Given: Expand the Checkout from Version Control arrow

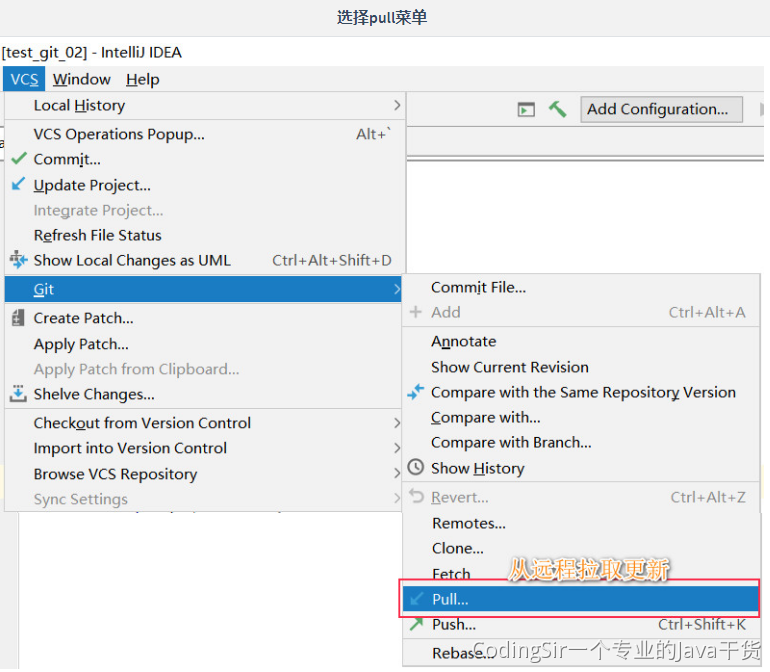Looking at the screenshot, I should [x=397, y=423].
